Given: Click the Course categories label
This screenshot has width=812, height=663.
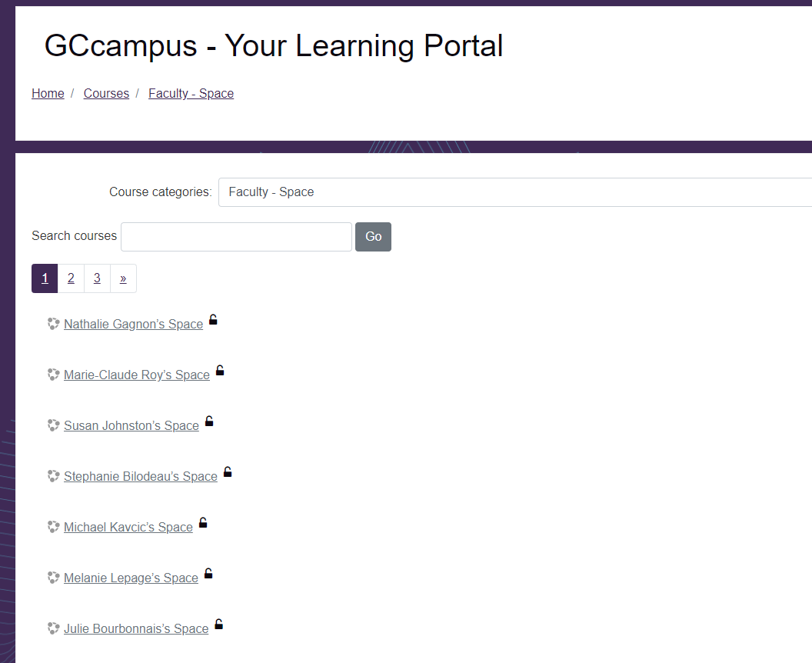Looking at the screenshot, I should click(x=161, y=192).
